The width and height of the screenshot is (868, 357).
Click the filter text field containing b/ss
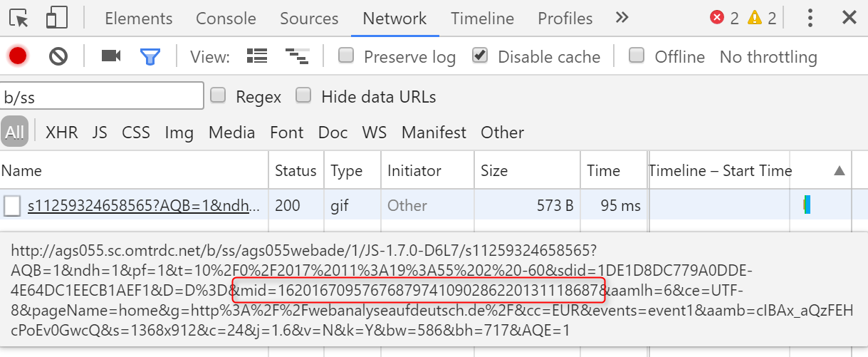102,96
